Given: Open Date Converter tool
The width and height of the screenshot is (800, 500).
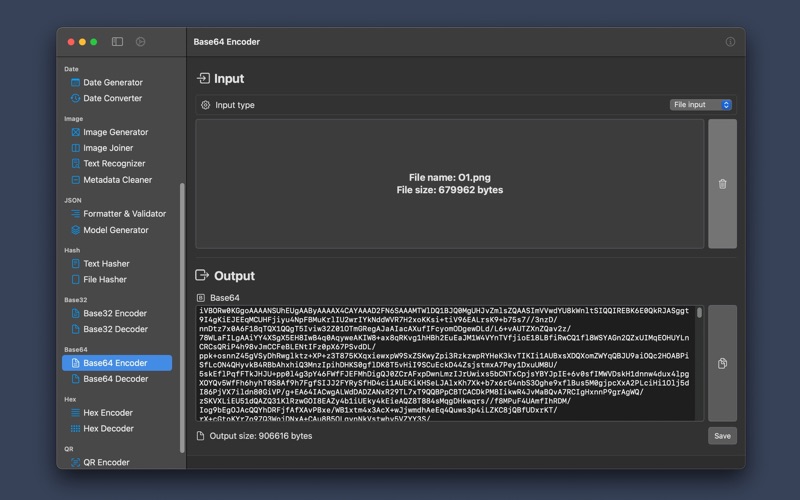Looking at the screenshot, I should pos(113,98).
